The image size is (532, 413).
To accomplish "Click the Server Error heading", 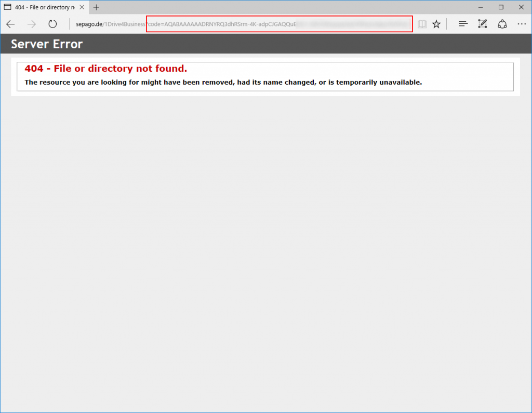I will click(47, 44).
